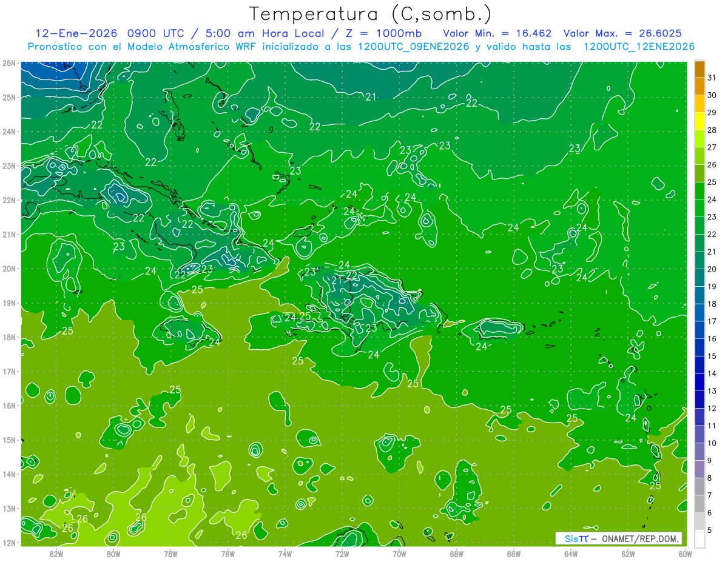Click the 80W longitude axis label
Image resolution: width=728 pixels, height=562 pixels.
point(113,554)
